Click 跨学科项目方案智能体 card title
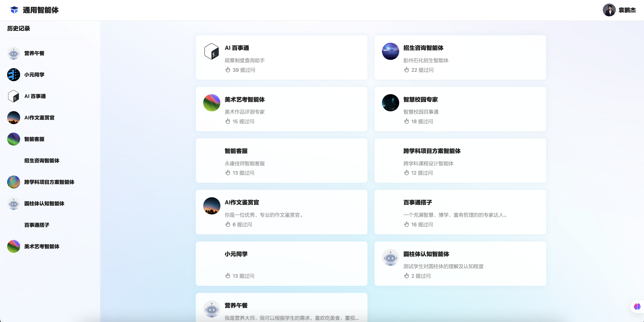This screenshot has height=322, width=644. click(x=432, y=151)
